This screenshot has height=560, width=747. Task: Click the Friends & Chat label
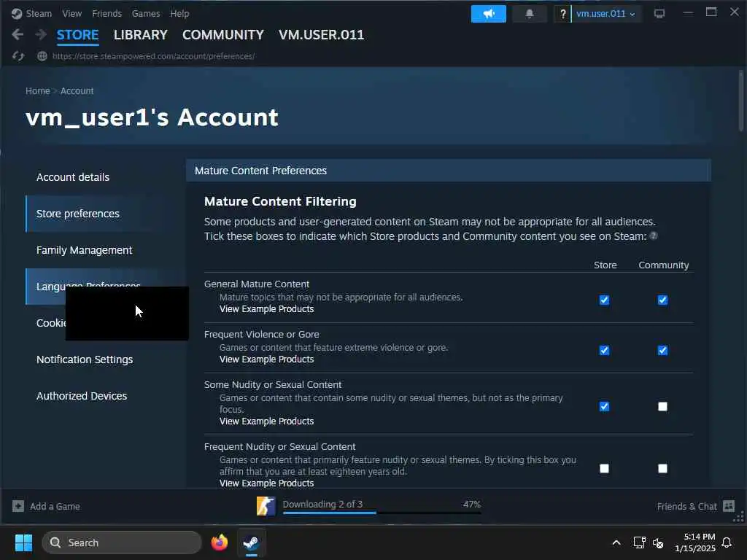pos(686,507)
